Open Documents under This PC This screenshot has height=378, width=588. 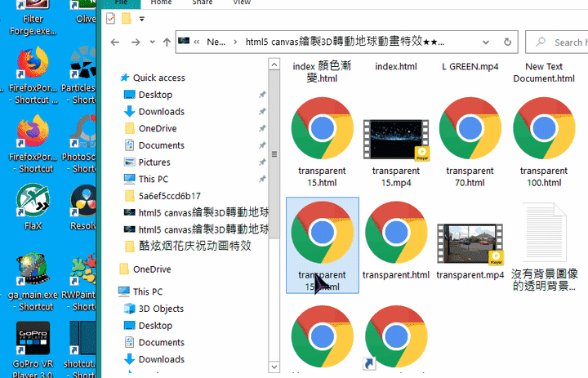tap(161, 342)
